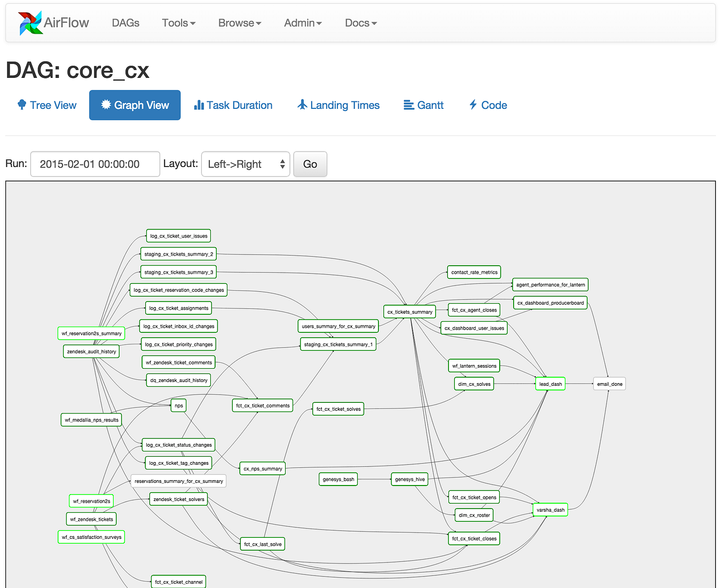Select the email_done task node
The height and width of the screenshot is (588, 725).
(x=609, y=383)
